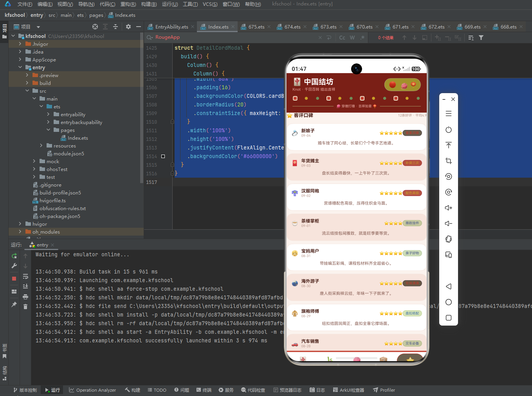Expand the build folder
Screen dimensions: 532x396
pos(27,83)
